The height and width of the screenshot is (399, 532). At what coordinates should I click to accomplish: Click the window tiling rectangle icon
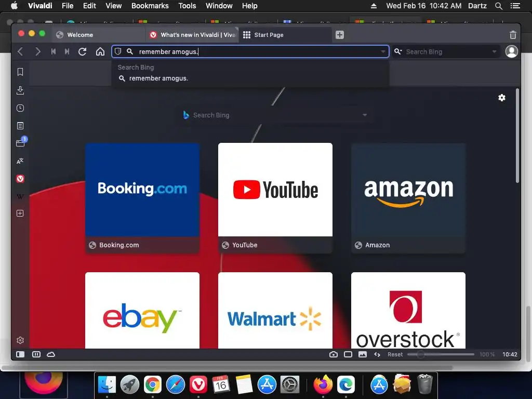coord(348,354)
